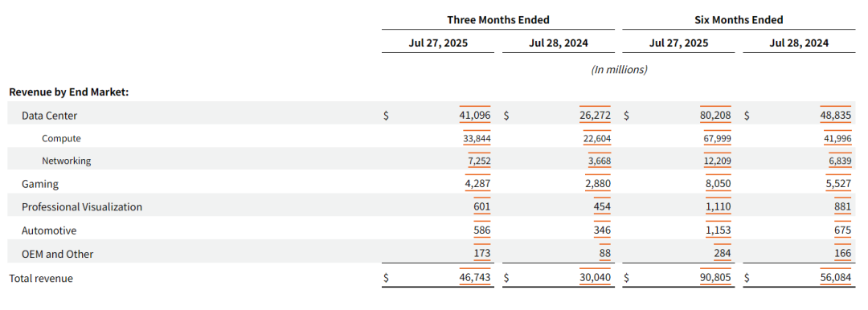Click Professional Visualization label
The image size is (868, 310).
(82, 206)
